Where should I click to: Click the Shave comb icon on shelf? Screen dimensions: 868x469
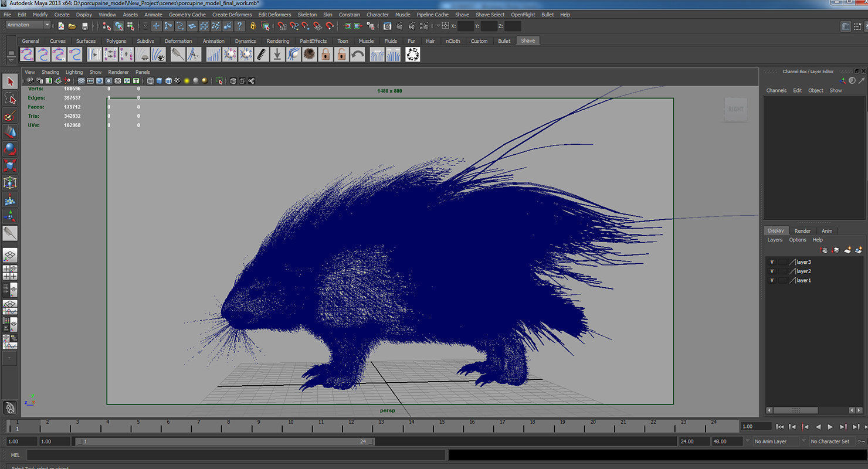(178, 55)
